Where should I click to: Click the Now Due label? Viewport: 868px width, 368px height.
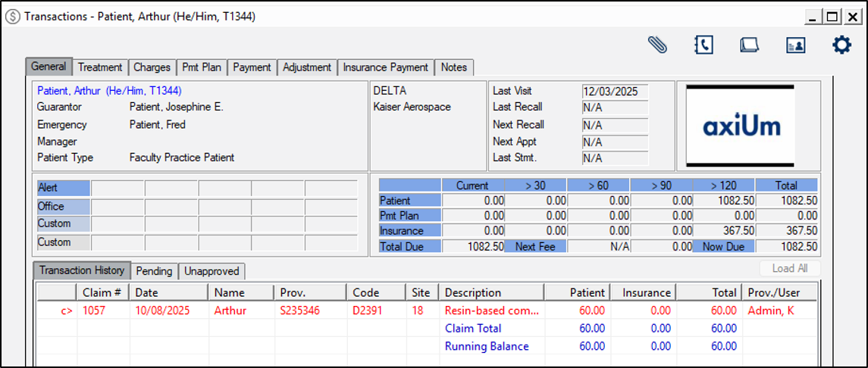723,247
